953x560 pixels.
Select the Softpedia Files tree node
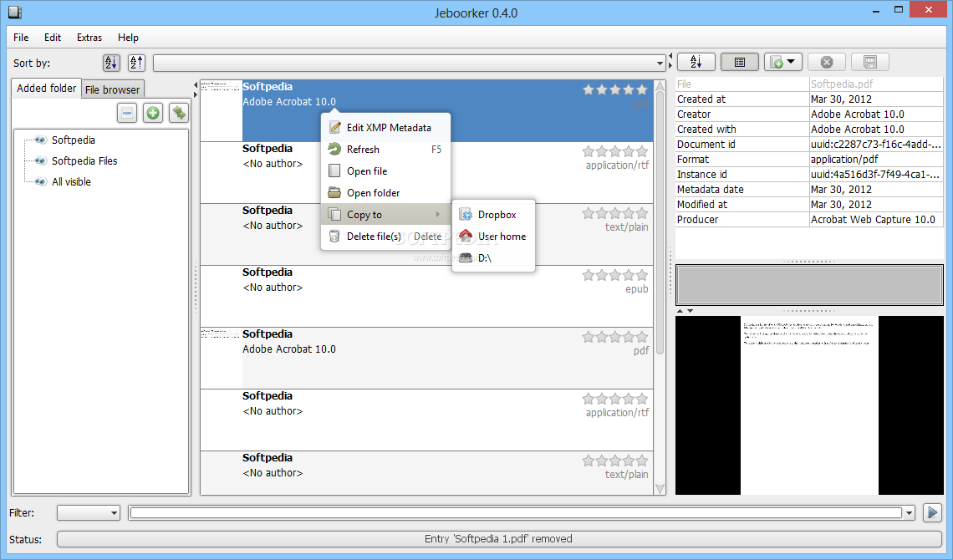click(x=84, y=161)
